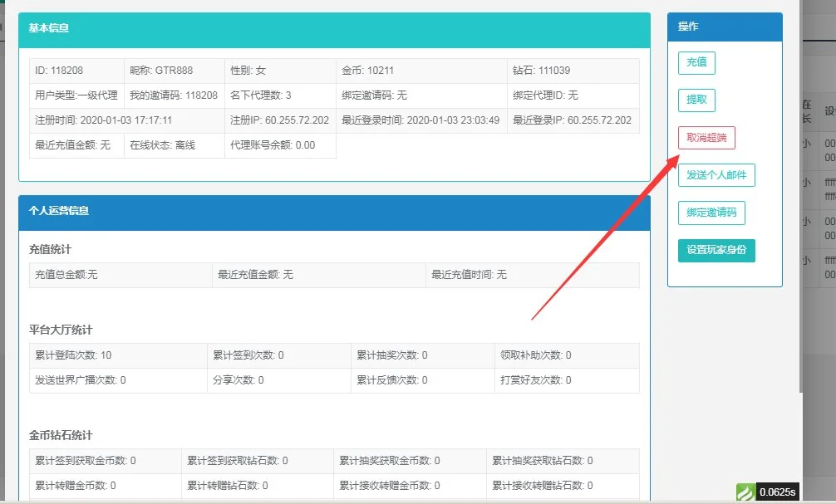Click the 累计登陆次数 count cell
Screen dimensions: 836x504
pos(72,354)
